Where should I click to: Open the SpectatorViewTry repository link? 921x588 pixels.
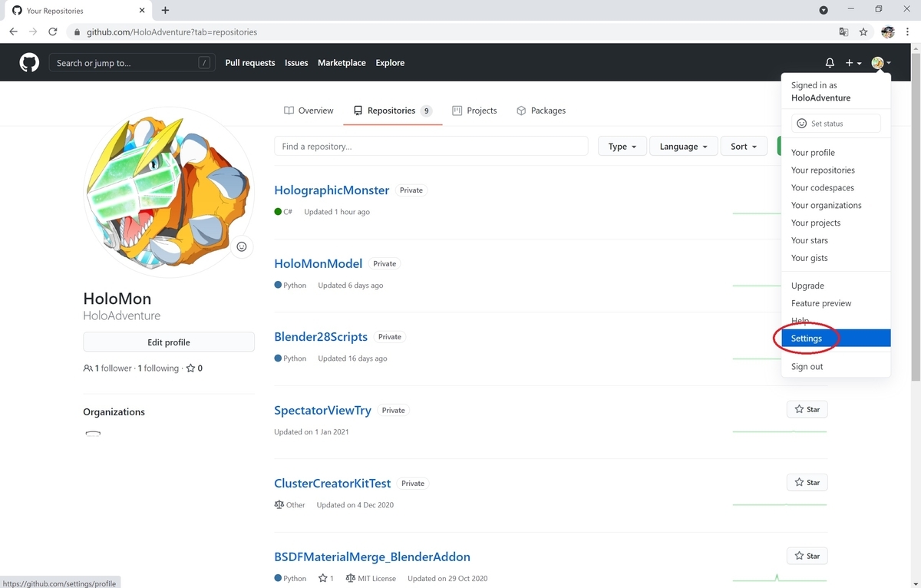coord(322,410)
